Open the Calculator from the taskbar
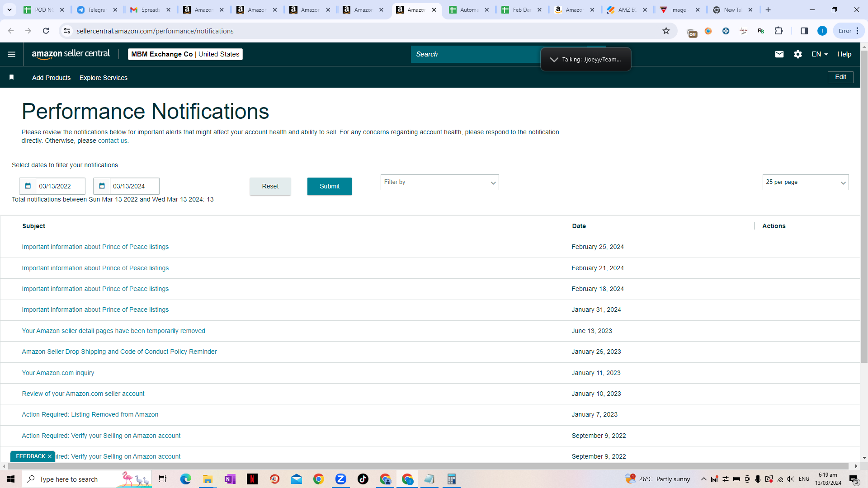 451,479
